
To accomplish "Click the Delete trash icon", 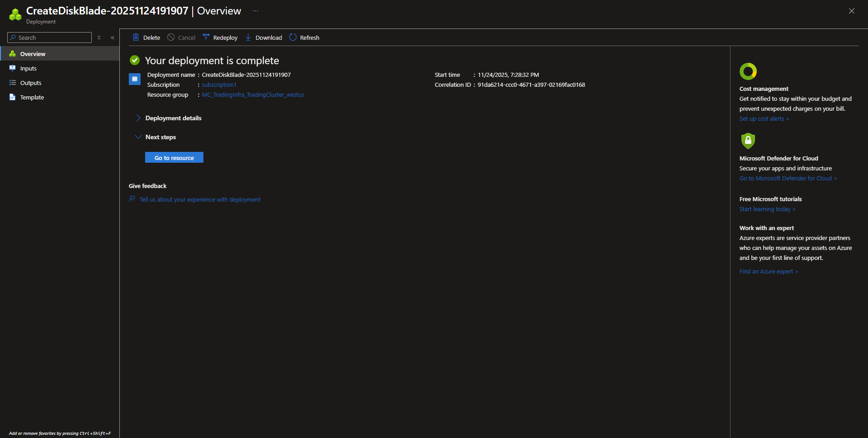I will [x=136, y=38].
